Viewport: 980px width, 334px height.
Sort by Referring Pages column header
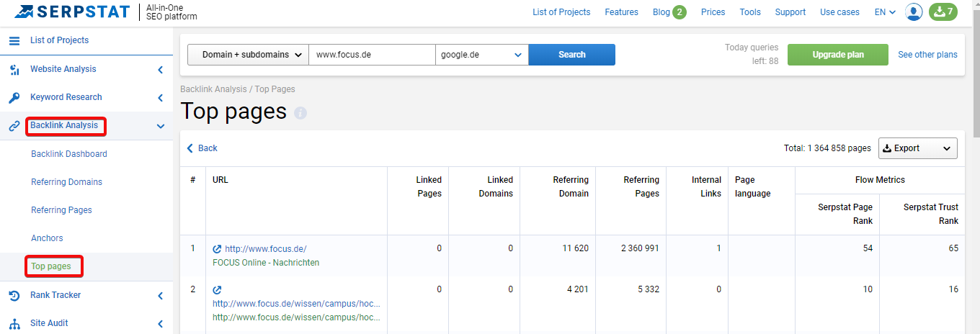[641, 186]
